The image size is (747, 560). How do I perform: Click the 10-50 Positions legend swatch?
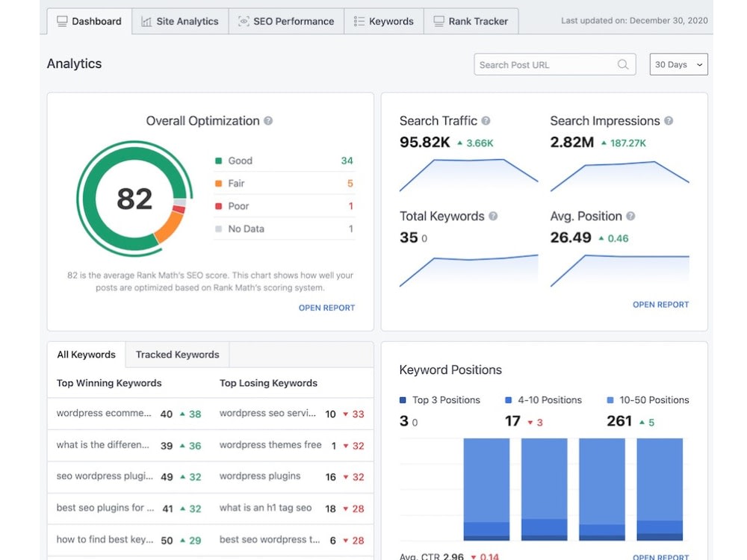pyautogui.click(x=610, y=400)
